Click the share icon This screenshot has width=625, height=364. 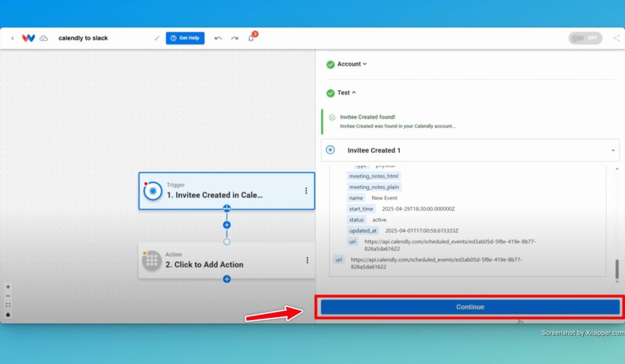tap(616, 38)
